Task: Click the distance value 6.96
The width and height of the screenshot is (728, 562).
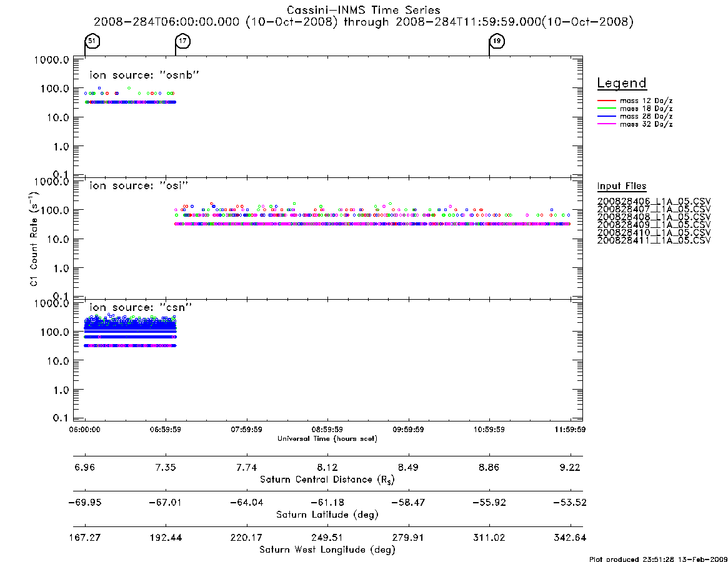Action: [84, 467]
